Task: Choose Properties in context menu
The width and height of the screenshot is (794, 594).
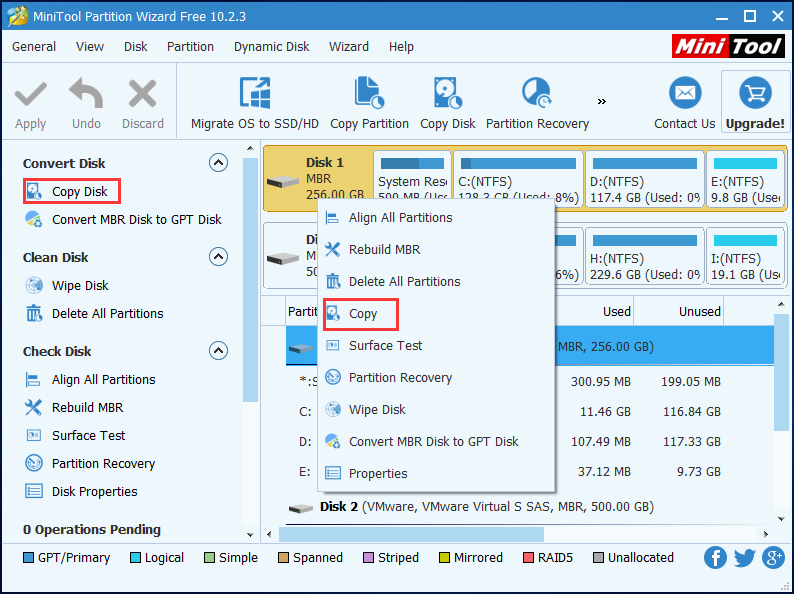Action: click(436, 473)
